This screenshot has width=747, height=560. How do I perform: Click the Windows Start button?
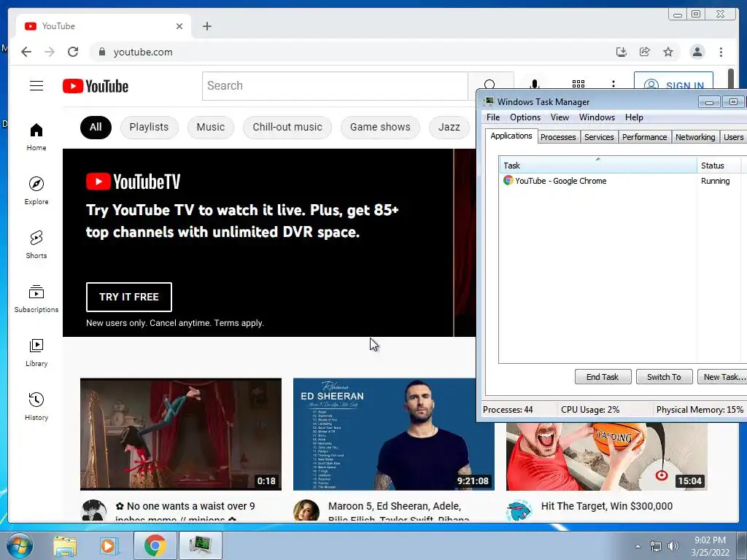pos(20,545)
